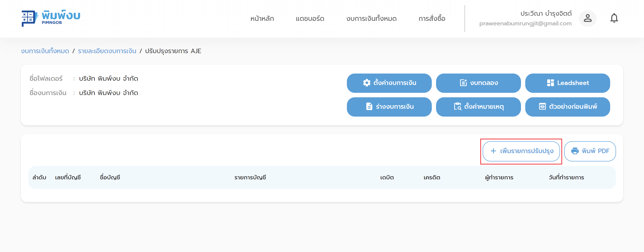Click the งบทดลอง document icon
Viewport: 644px width, 252px height.
(463, 83)
